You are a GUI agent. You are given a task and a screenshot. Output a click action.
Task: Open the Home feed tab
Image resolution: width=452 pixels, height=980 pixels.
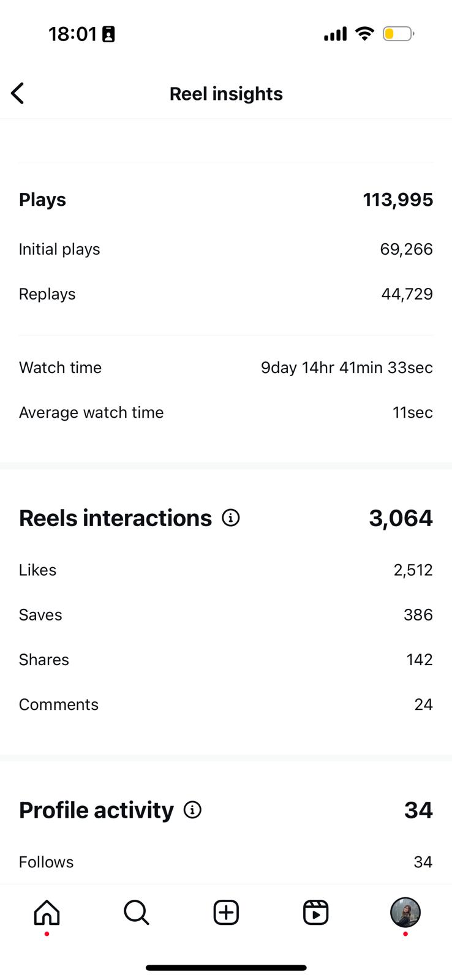[x=47, y=912]
